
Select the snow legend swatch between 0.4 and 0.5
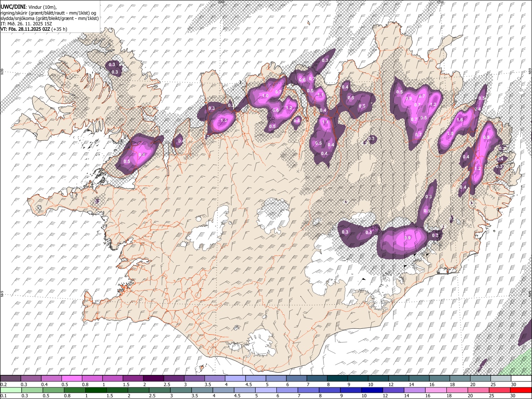point(51,379)
